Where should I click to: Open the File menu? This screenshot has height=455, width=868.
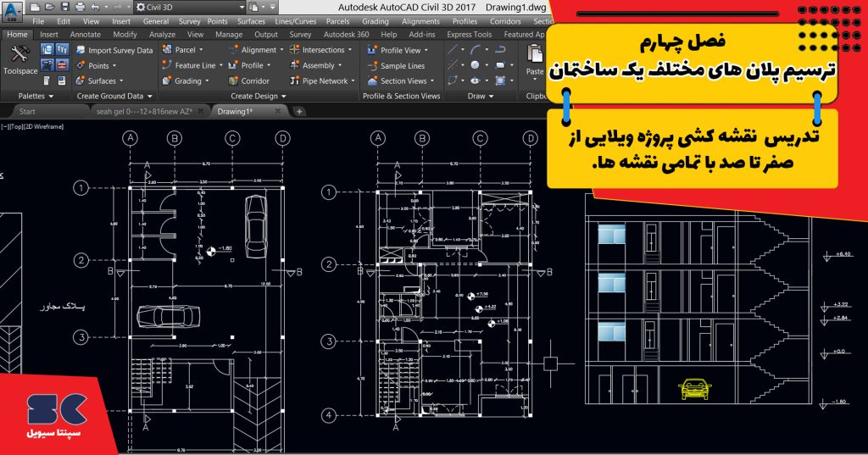click(38, 21)
